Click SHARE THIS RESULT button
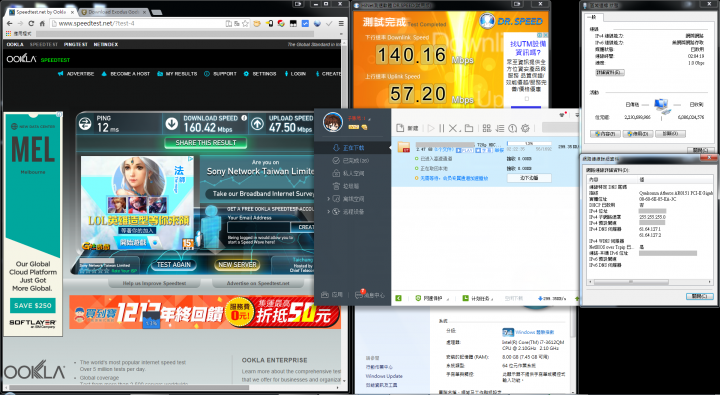Viewport: 720px width, 395px height. 206,143
